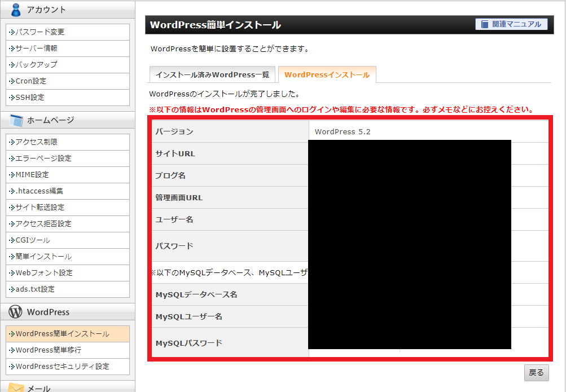Open パスワード変更 in the sidebar
Screen dimensions: 566x392
40,32
